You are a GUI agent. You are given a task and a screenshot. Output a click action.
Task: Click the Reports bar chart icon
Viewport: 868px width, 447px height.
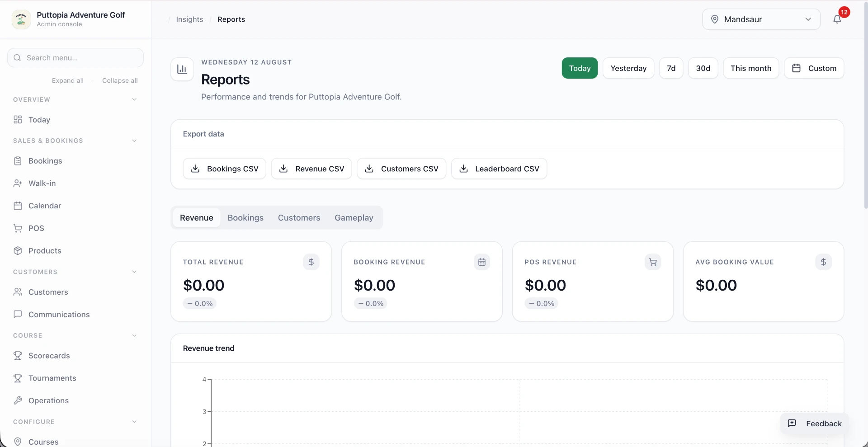[182, 69]
